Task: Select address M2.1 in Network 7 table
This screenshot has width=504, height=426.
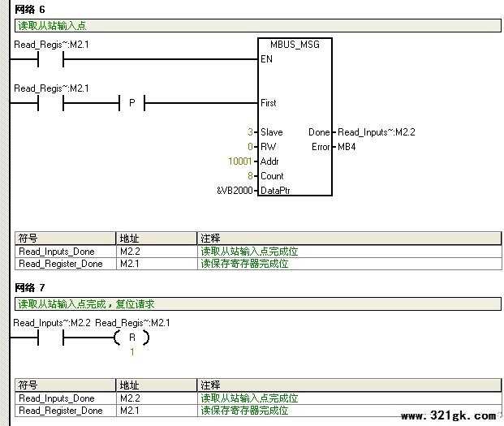Action: (130, 411)
